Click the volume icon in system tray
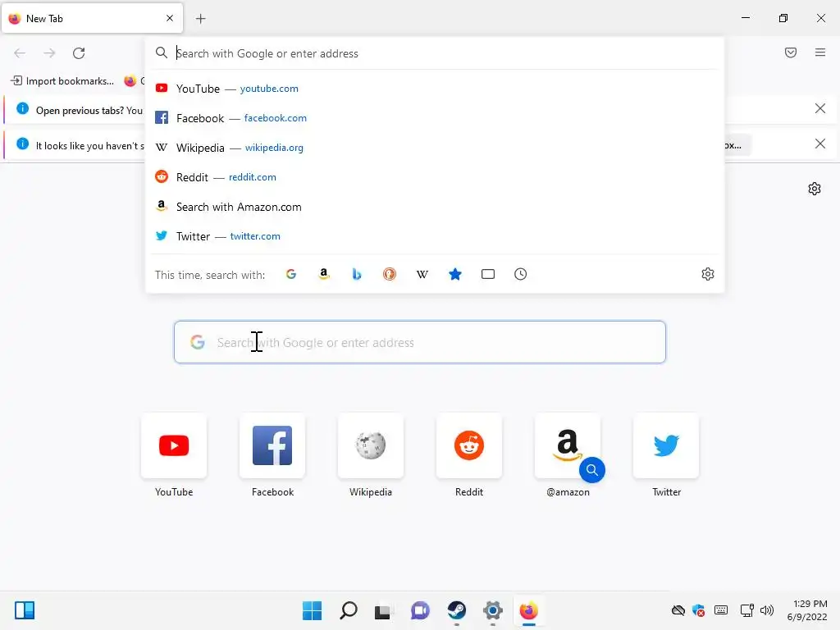 pyautogui.click(x=767, y=610)
